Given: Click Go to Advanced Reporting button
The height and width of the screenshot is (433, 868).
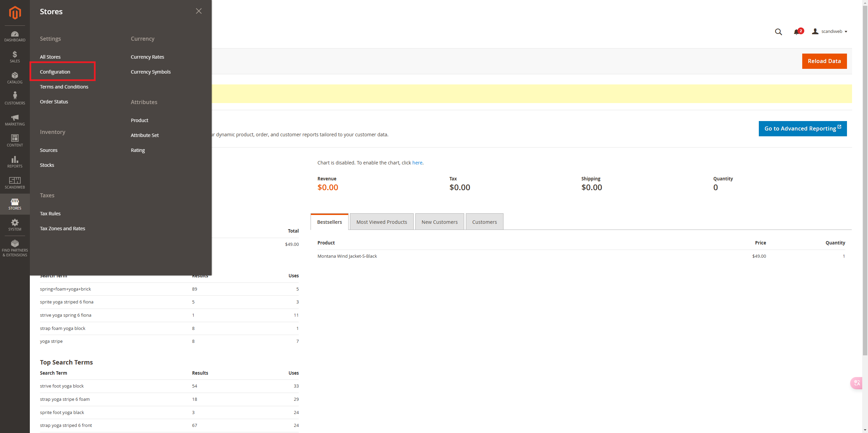Looking at the screenshot, I should pos(802,129).
